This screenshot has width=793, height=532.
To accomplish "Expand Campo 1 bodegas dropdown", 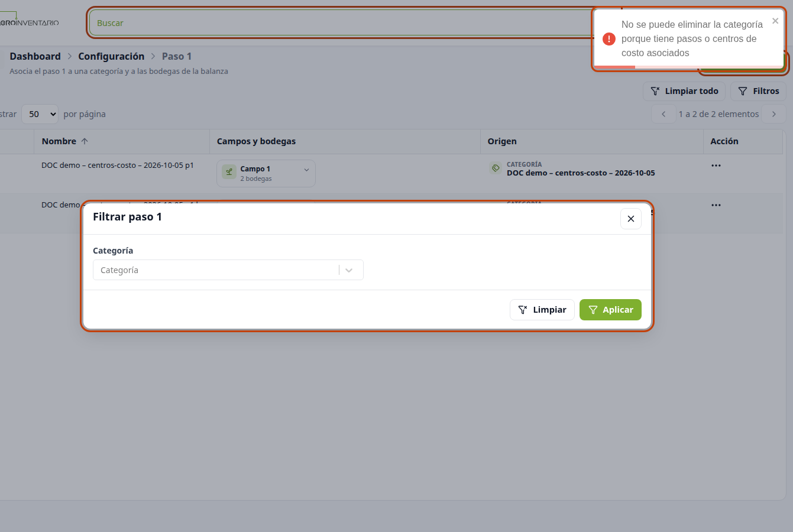I will (x=266, y=174).
